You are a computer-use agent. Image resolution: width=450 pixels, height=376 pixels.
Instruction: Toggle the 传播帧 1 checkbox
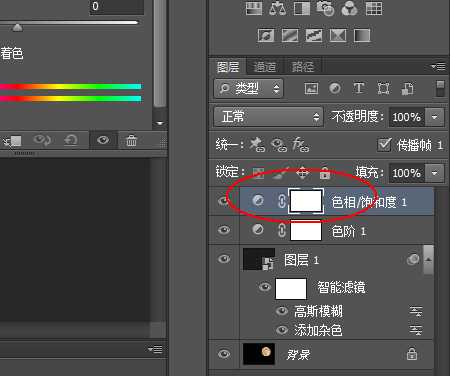click(384, 145)
